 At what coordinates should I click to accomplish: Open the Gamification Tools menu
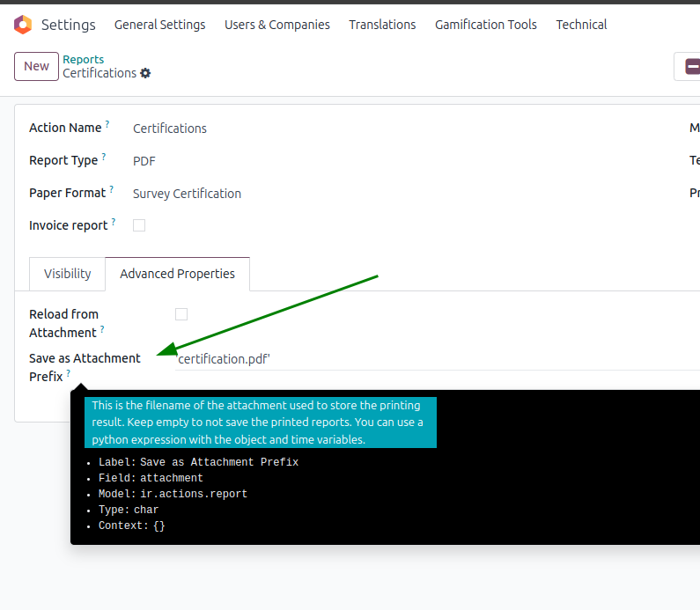pyautogui.click(x=486, y=25)
